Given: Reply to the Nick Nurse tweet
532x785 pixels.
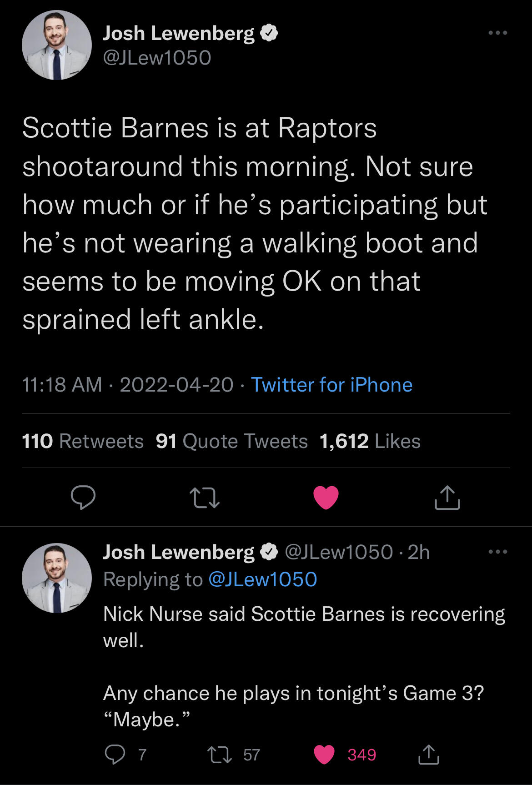Looking at the screenshot, I should point(115,755).
